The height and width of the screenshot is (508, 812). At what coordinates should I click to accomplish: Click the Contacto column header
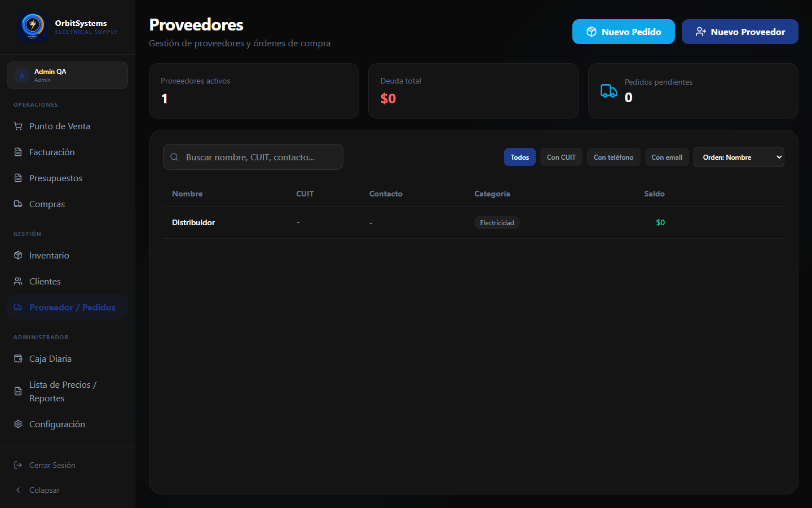pos(386,194)
